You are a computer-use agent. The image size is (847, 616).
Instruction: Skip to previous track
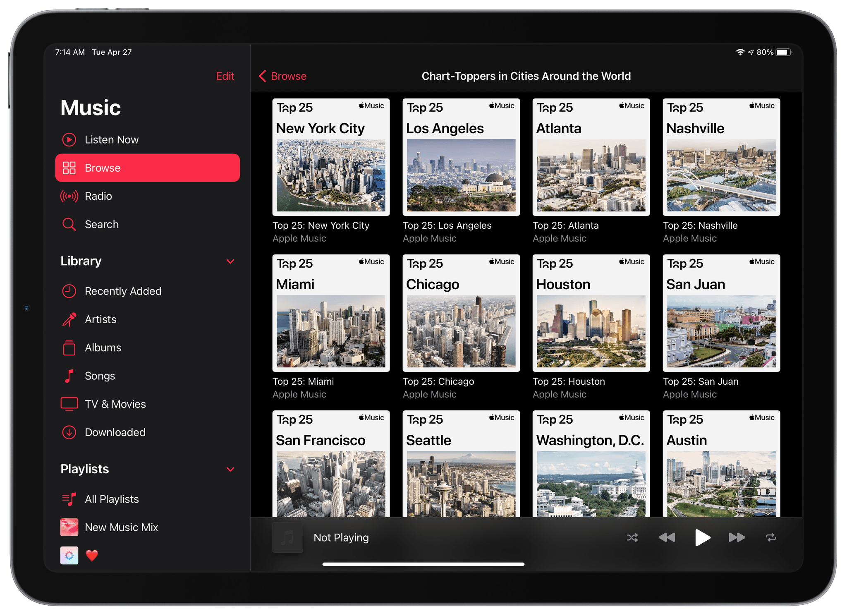pos(667,537)
